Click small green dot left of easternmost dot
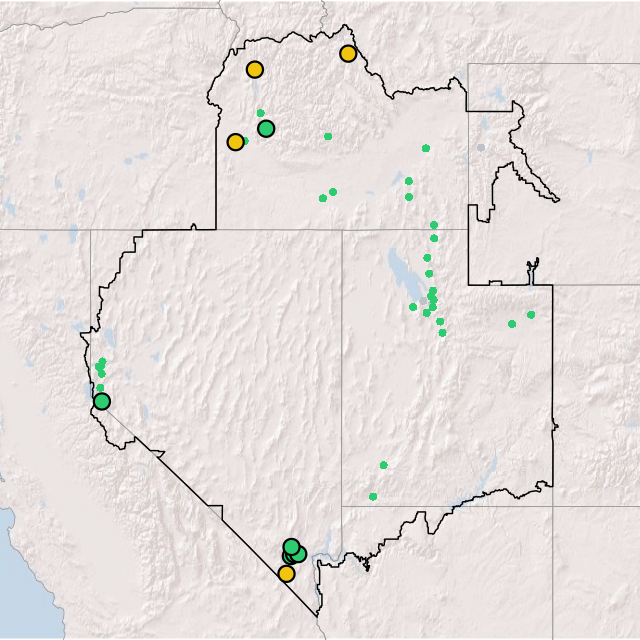This screenshot has height=640, width=640. (512, 324)
